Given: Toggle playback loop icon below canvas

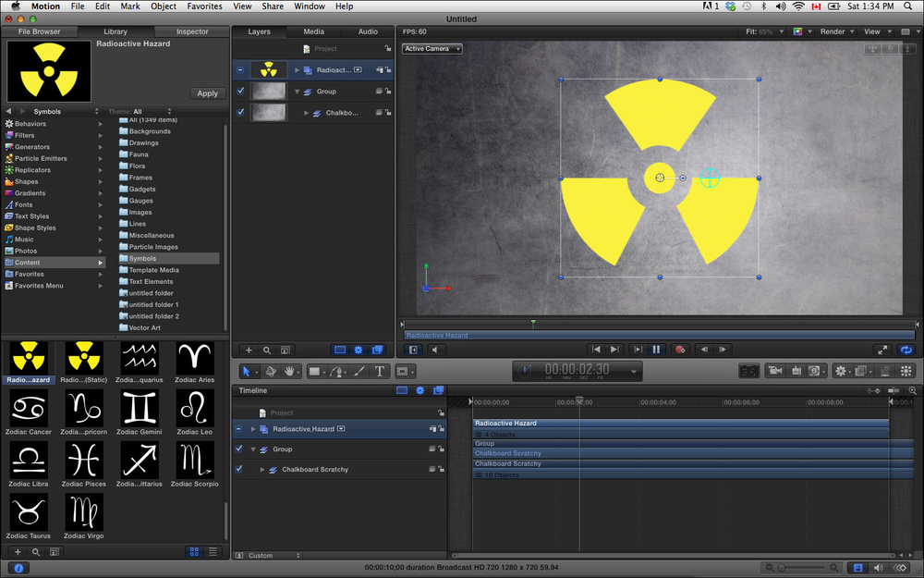Looking at the screenshot, I should click(906, 350).
